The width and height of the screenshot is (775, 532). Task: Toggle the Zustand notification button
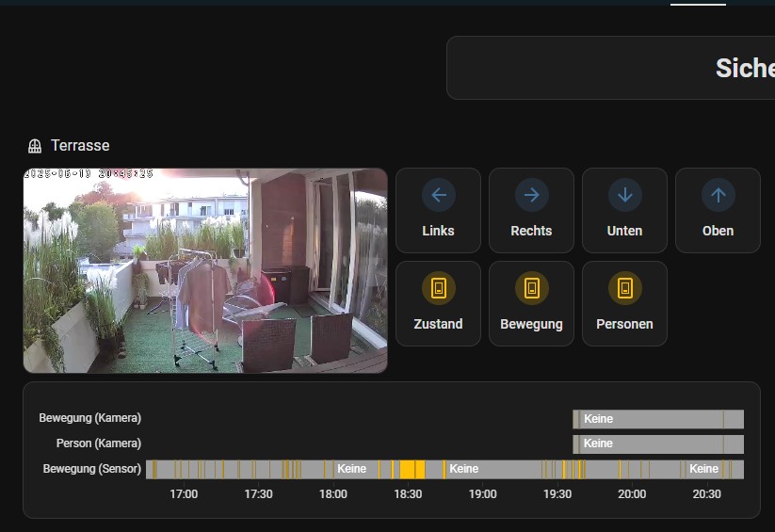pos(438,303)
